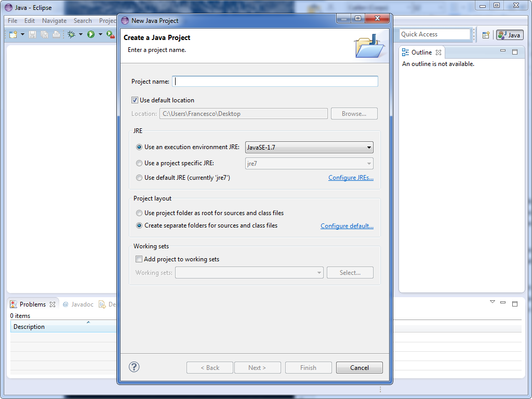Click the '0 items' text in Problems view

(20, 316)
